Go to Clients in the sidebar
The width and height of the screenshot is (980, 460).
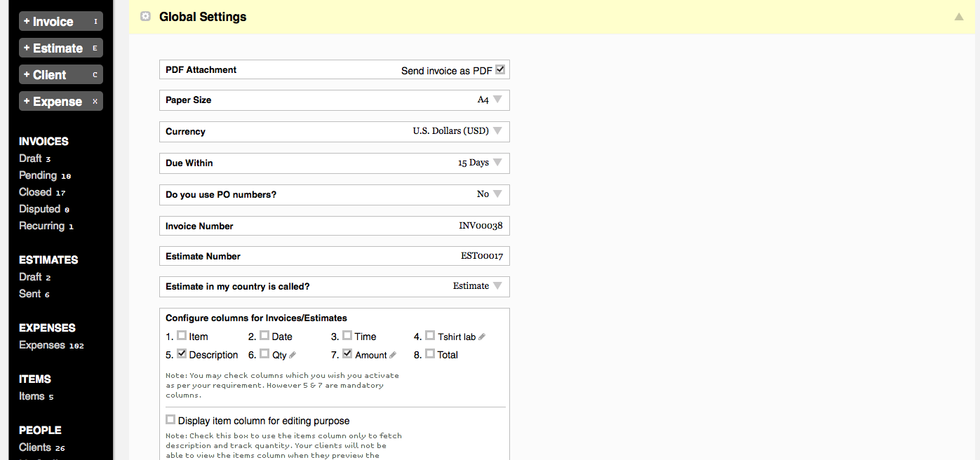35,447
